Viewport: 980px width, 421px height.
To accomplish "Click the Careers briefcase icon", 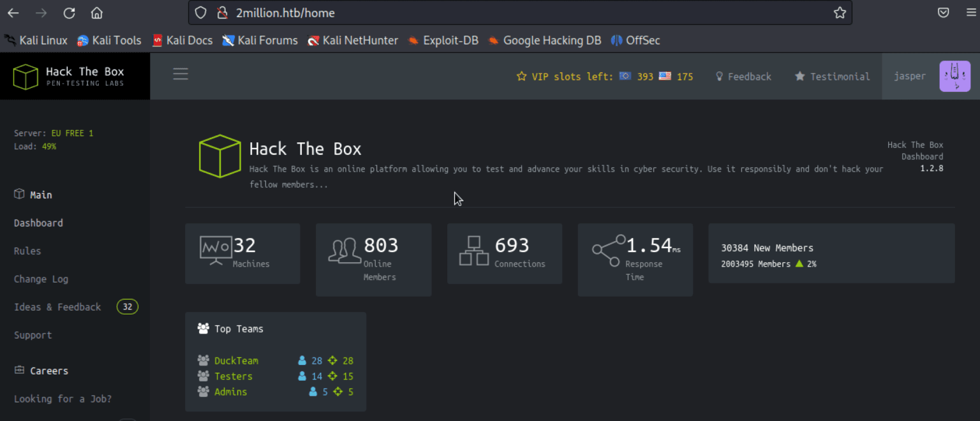I will coord(19,370).
